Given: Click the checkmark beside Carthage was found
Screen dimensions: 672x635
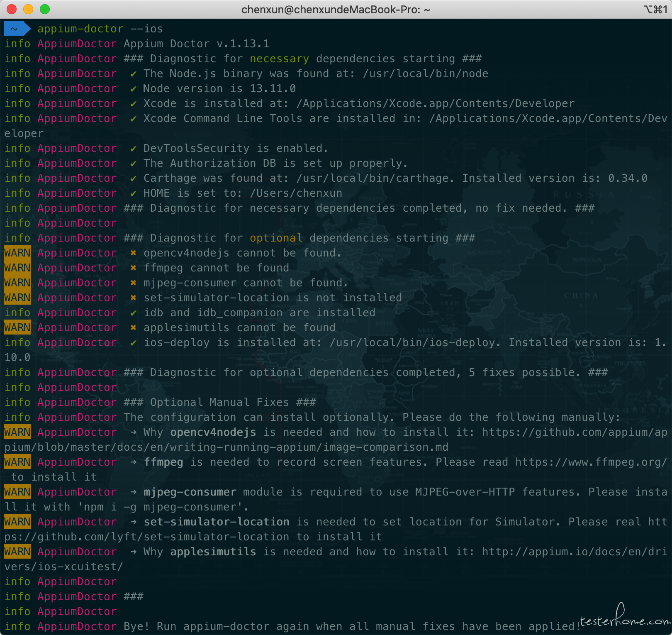Looking at the screenshot, I should (x=133, y=178).
